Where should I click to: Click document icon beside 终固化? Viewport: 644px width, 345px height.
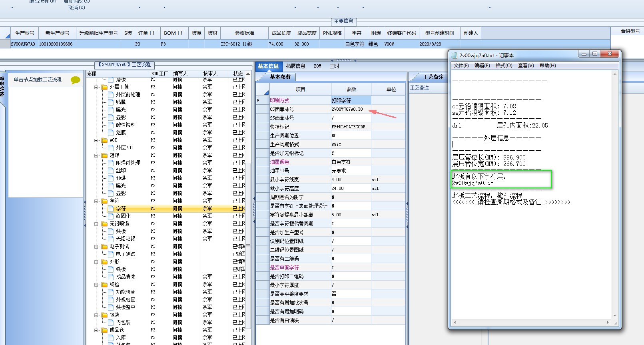pyautogui.click(x=111, y=216)
